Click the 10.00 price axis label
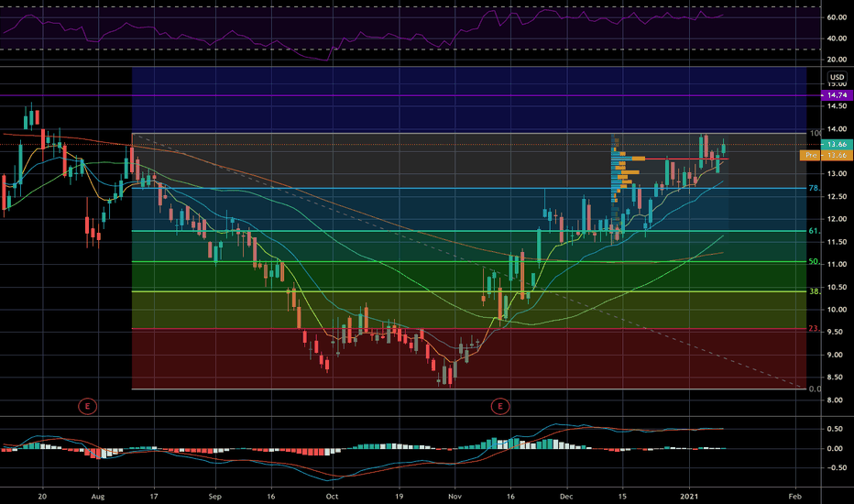 838,310
